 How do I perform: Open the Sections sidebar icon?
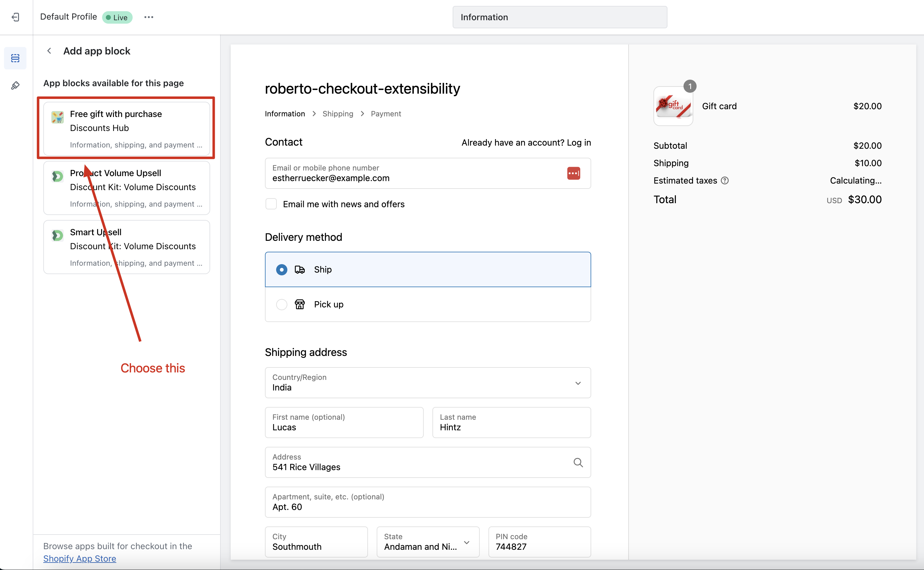16,58
